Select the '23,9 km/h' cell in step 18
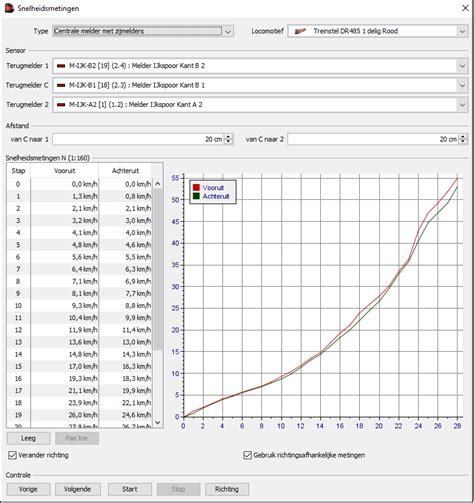474x503 pixels. 65,403
